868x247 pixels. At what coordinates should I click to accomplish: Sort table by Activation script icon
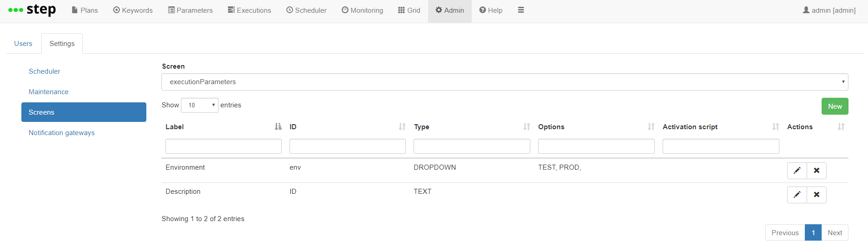pos(776,127)
